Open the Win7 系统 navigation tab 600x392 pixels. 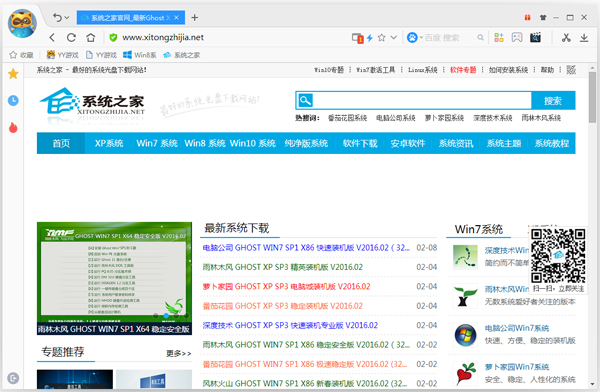point(157,143)
